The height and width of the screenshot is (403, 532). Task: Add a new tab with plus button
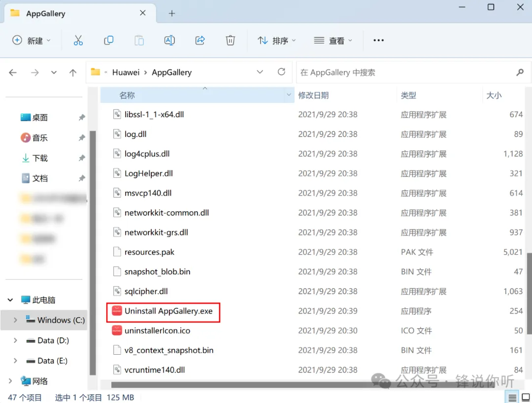(x=172, y=14)
